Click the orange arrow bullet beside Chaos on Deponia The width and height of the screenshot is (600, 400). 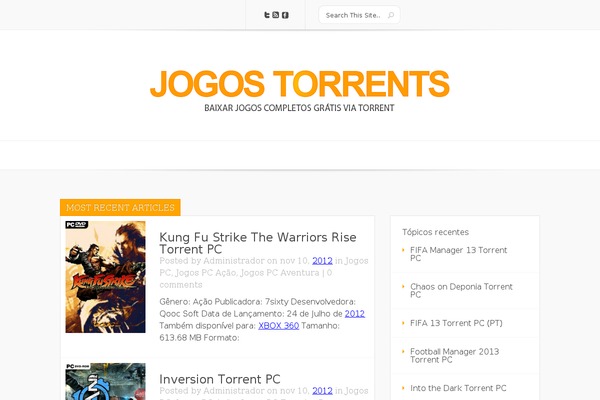[403, 286]
